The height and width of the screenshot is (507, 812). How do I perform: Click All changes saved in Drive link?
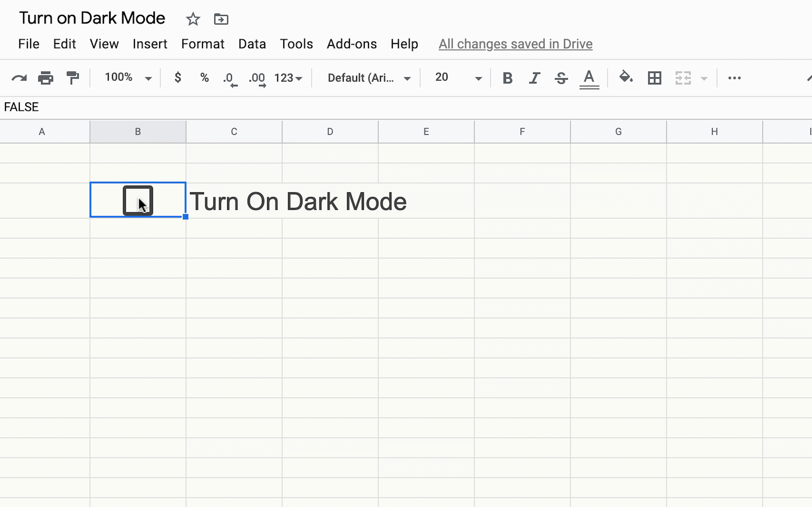515,44
